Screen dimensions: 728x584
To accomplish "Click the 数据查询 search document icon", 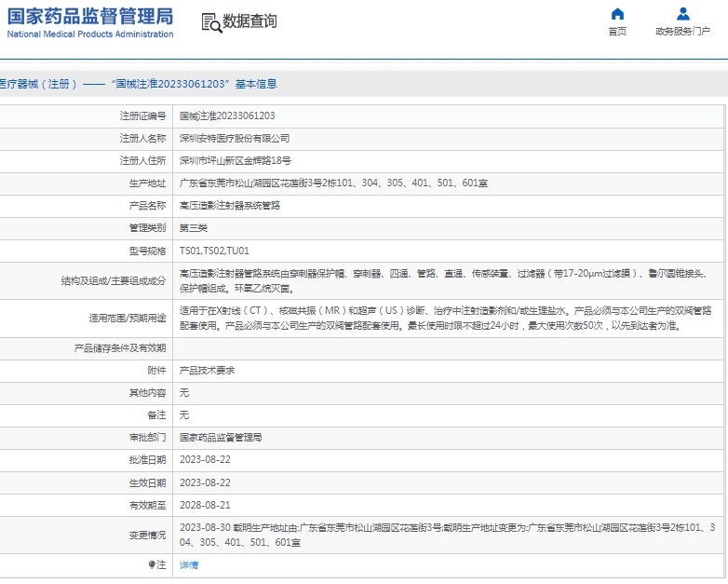I will click(x=211, y=22).
